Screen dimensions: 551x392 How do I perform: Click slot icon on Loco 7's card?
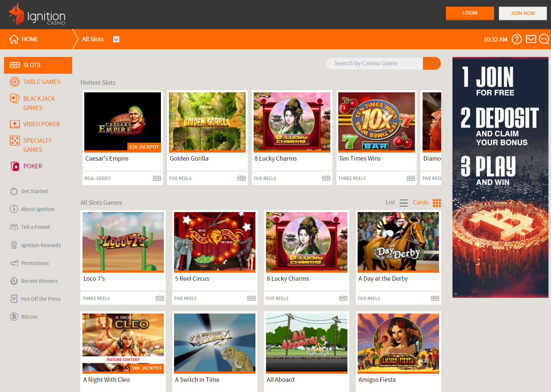160,298
